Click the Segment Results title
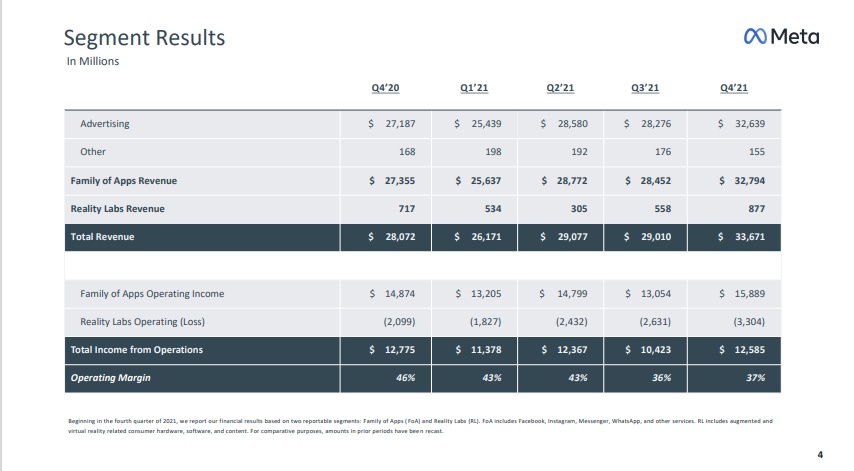 tap(144, 38)
